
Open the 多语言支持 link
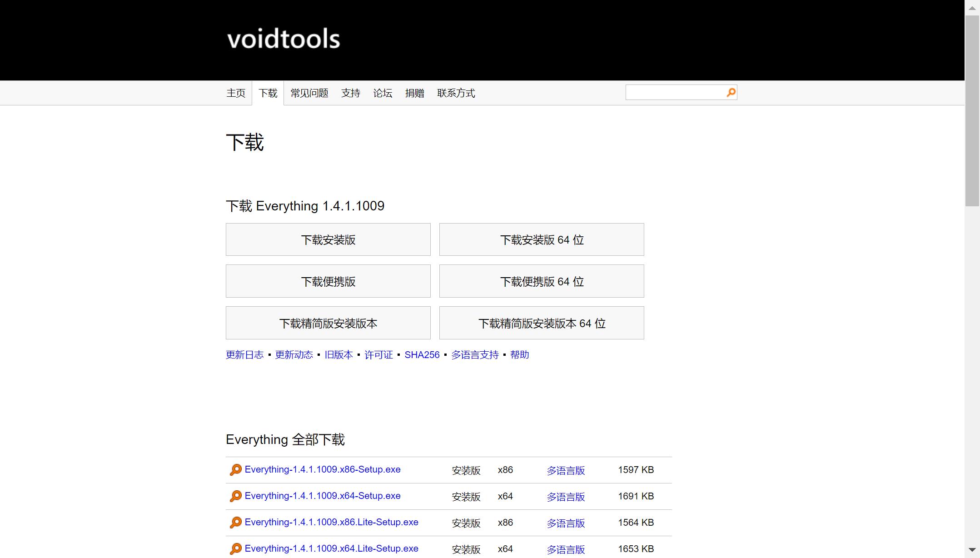pyautogui.click(x=475, y=355)
